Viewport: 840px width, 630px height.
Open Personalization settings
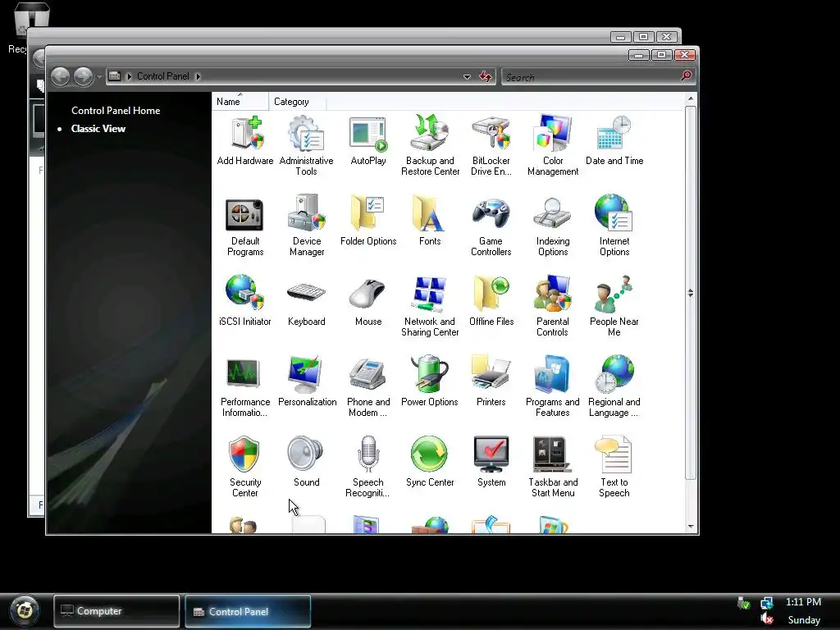click(307, 381)
